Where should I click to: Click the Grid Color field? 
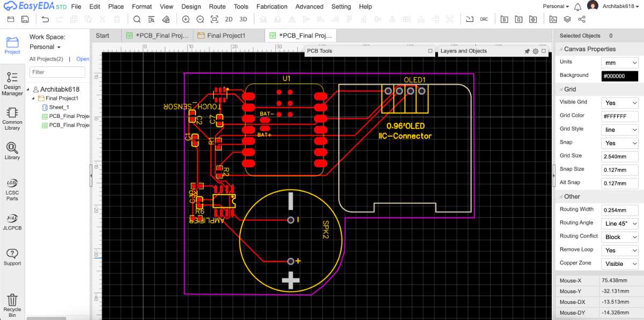tap(620, 116)
